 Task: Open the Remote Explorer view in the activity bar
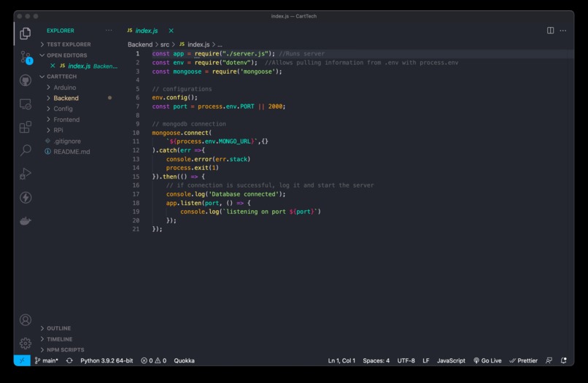(25, 104)
